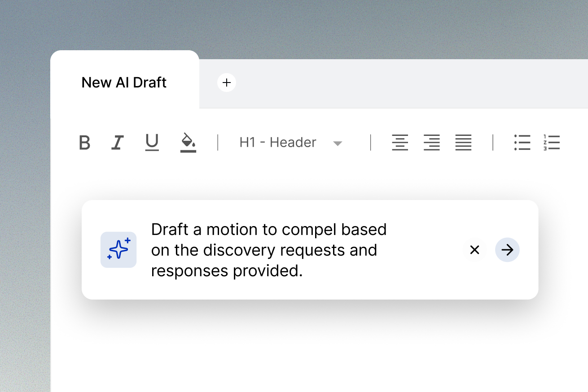Click empty tab strip right of plus button
Image resolution: width=588 pixels, height=392 pixels.
pyautogui.click(x=404, y=83)
